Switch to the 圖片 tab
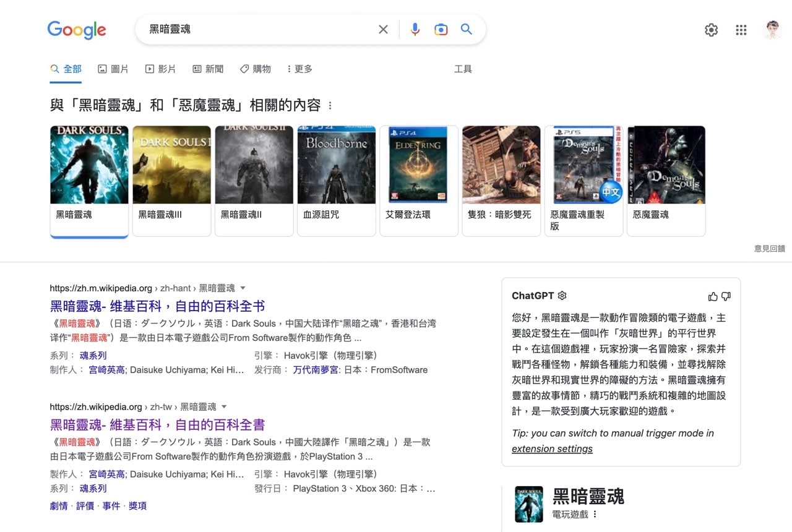This screenshot has height=532, width=792. click(x=113, y=69)
